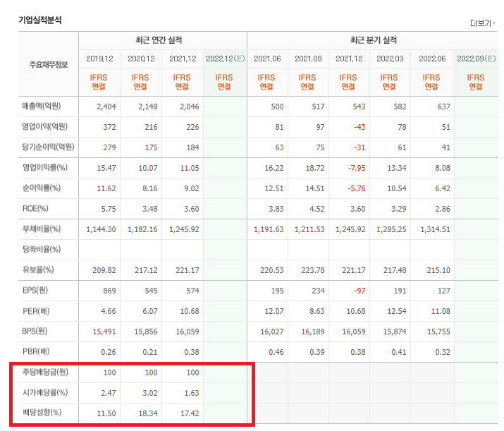Click the 배당성향(%) row label
The width and height of the screenshot is (504, 431).
42,413
